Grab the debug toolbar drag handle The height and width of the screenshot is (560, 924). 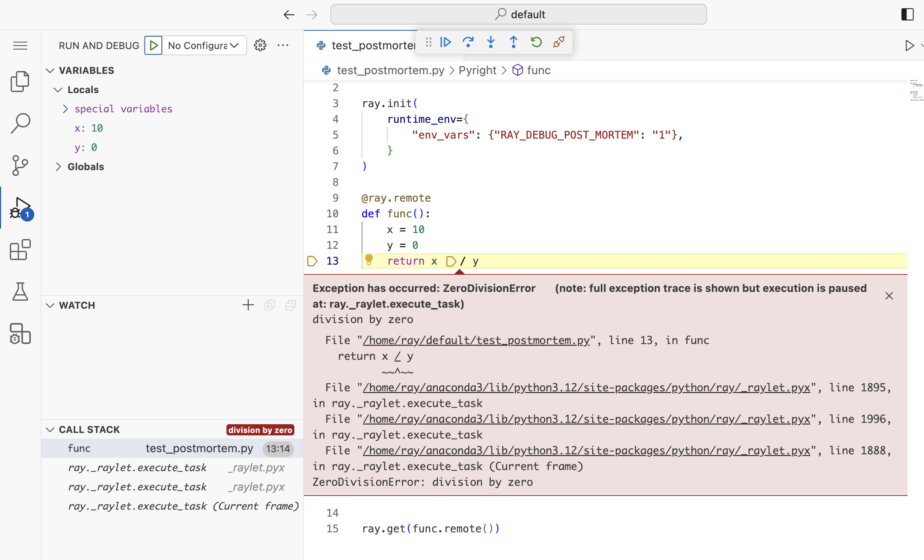click(x=429, y=42)
